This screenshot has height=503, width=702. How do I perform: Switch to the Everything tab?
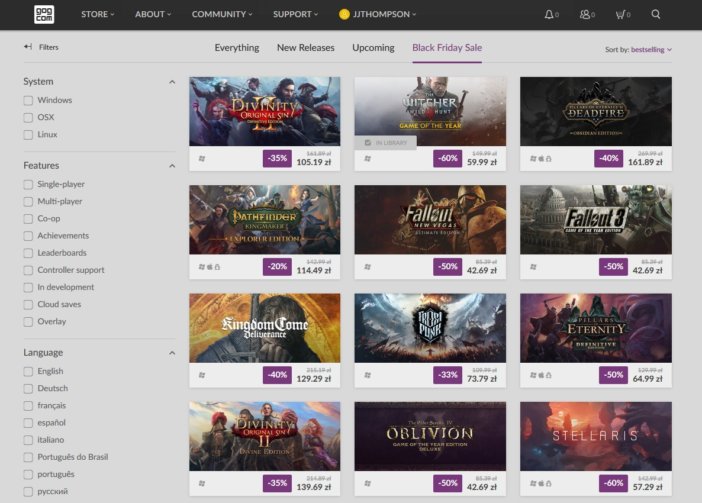click(237, 48)
